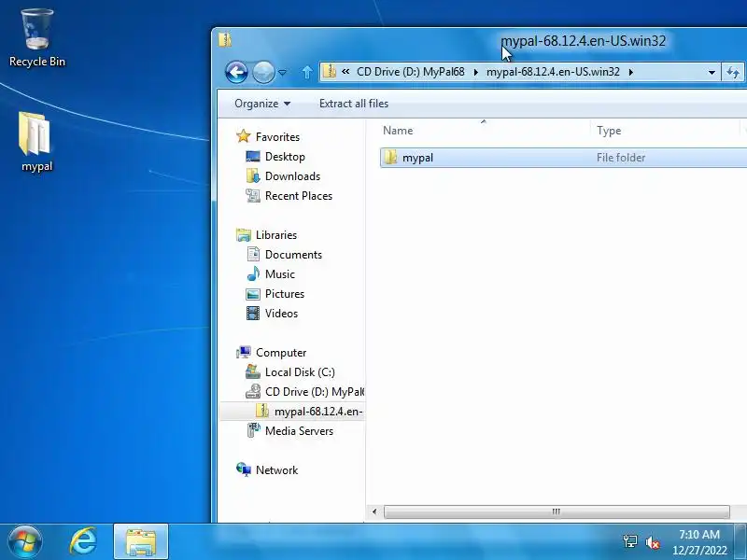Click the Network icon in navigation pane
Image resolution: width=747 pixels, height=560 pixels.
pos(244,470)
